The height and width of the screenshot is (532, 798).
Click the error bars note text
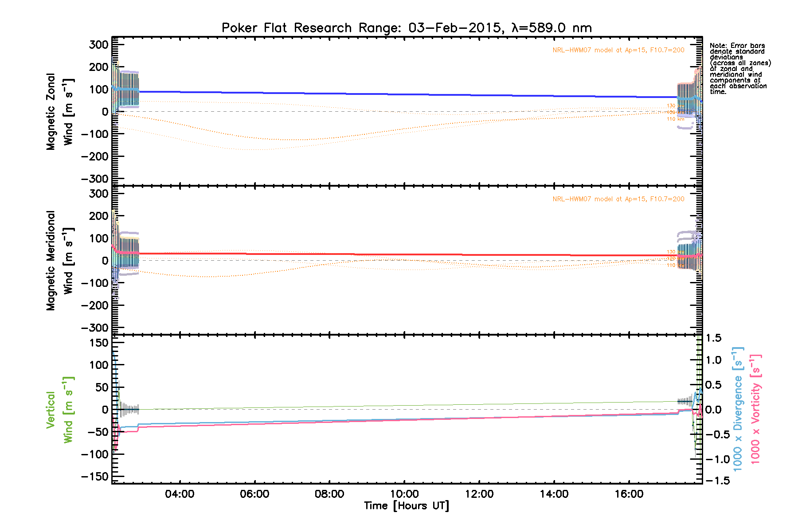tap(739, 69)
